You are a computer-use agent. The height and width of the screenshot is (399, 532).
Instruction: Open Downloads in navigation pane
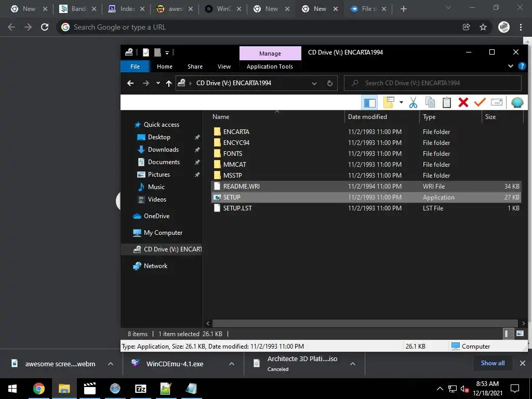point(163,149)
